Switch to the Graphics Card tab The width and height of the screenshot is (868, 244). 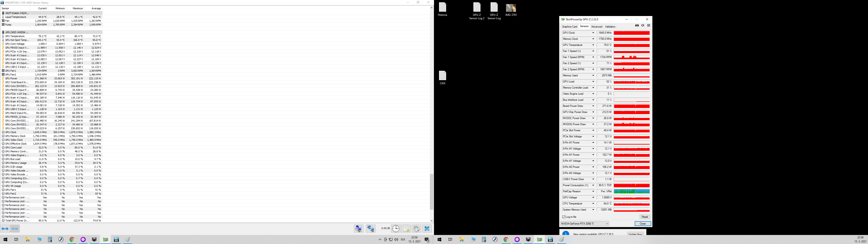point(569,27)
